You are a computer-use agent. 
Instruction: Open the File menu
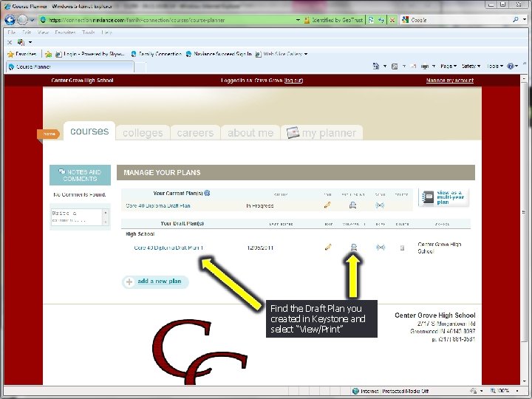[12, 33]
